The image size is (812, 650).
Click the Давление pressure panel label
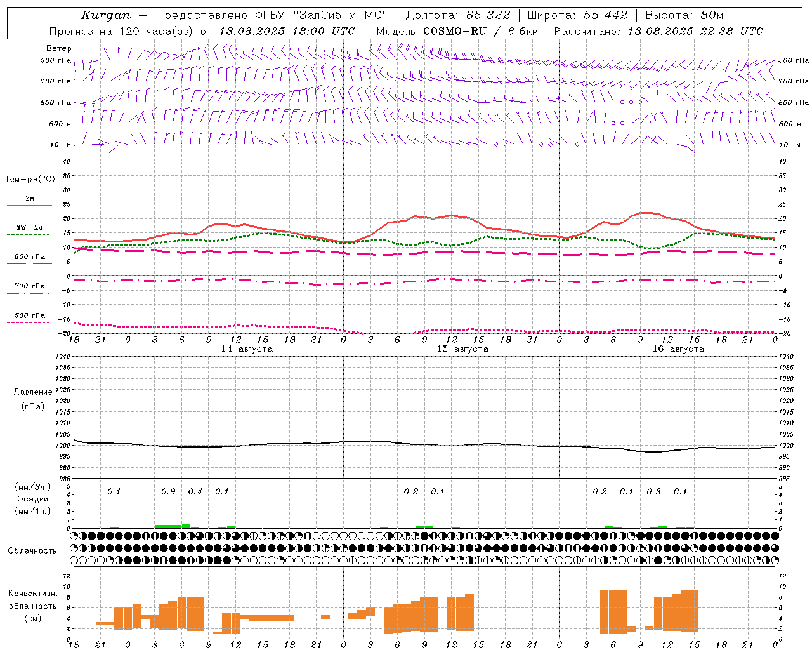click(x=32, y=392)
